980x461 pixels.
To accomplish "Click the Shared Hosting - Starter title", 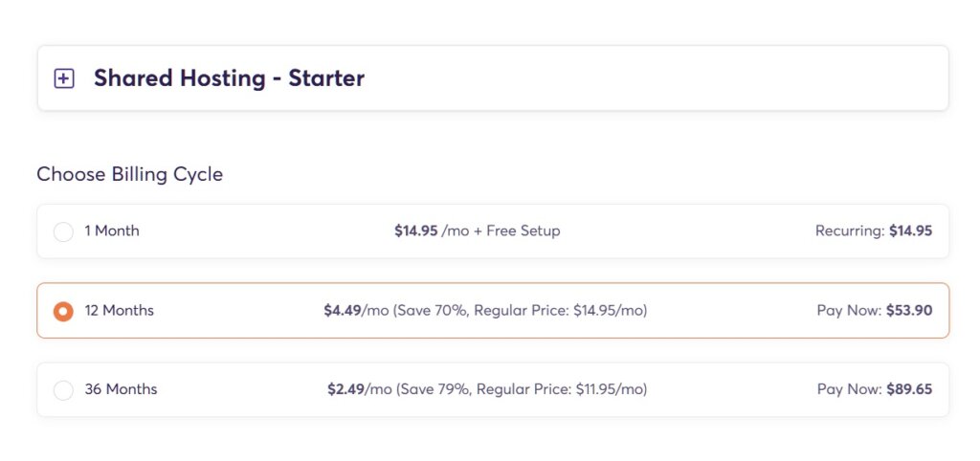I will [229, 78].
